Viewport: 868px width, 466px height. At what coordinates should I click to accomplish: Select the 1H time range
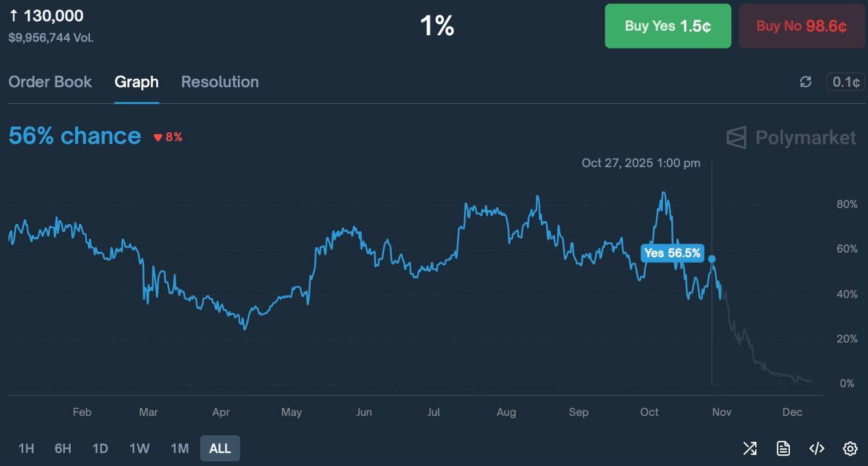(26, 448)
